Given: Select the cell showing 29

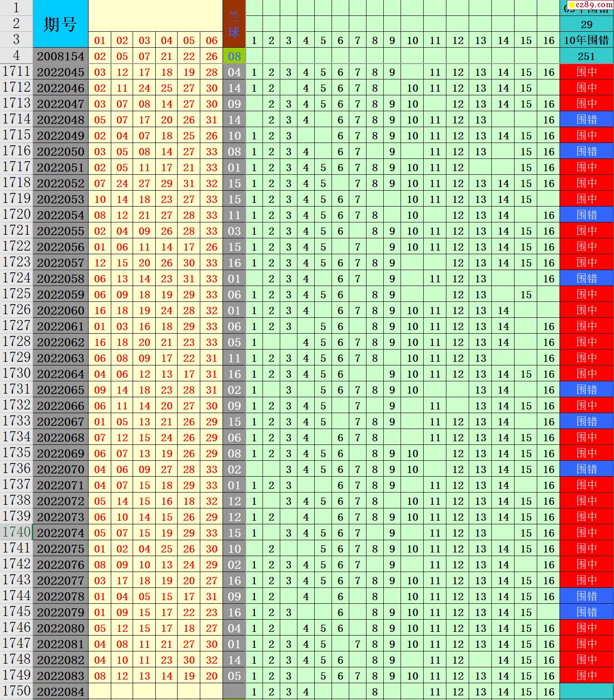Looking at the screenshot, I should (x=586, y=25).
